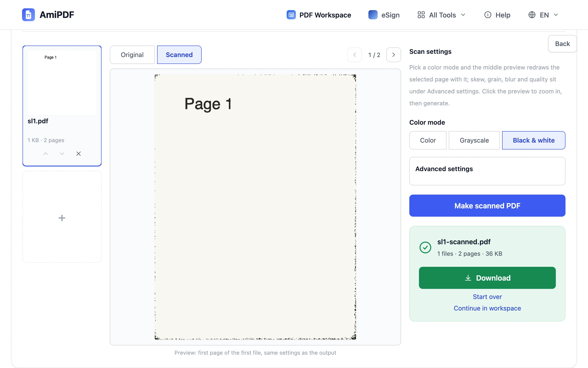This screenshot has height=368, width=588.
Task: Expand the EN language chevron
Action: [556, 15]
